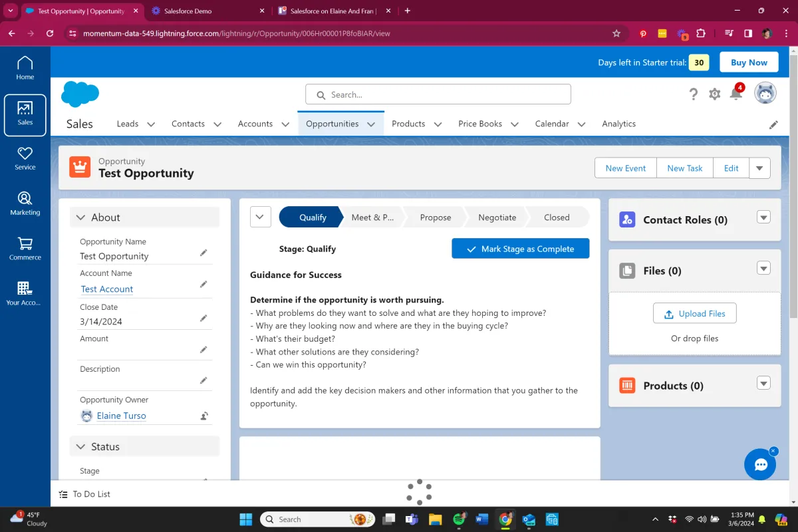Click Mark Stage as Complete
This screenshot has width=798, height=532.
click(521, 249)
